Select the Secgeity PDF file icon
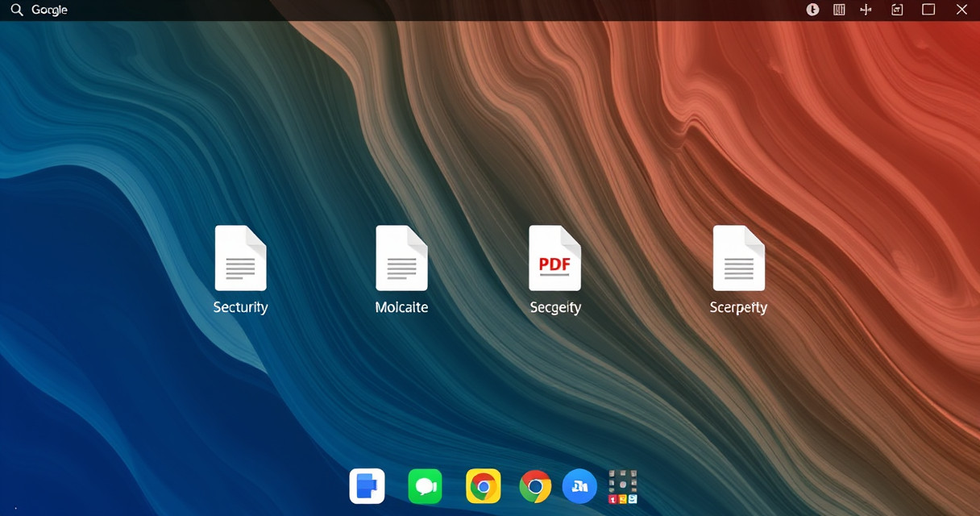The image size is (980, 516). click(x=554, y=258)
